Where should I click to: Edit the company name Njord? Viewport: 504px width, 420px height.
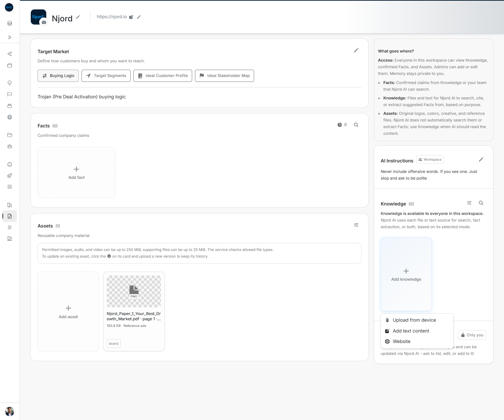[x=78, y=17]
